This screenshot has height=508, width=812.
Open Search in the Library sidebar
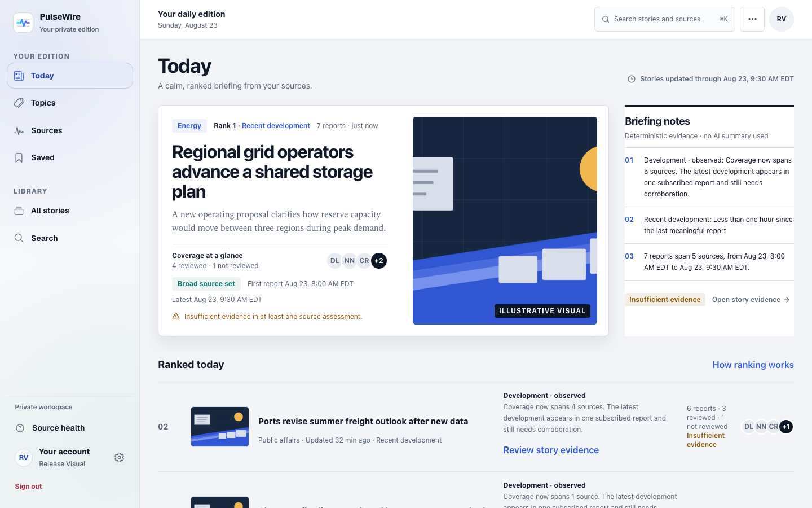point(70,238)
